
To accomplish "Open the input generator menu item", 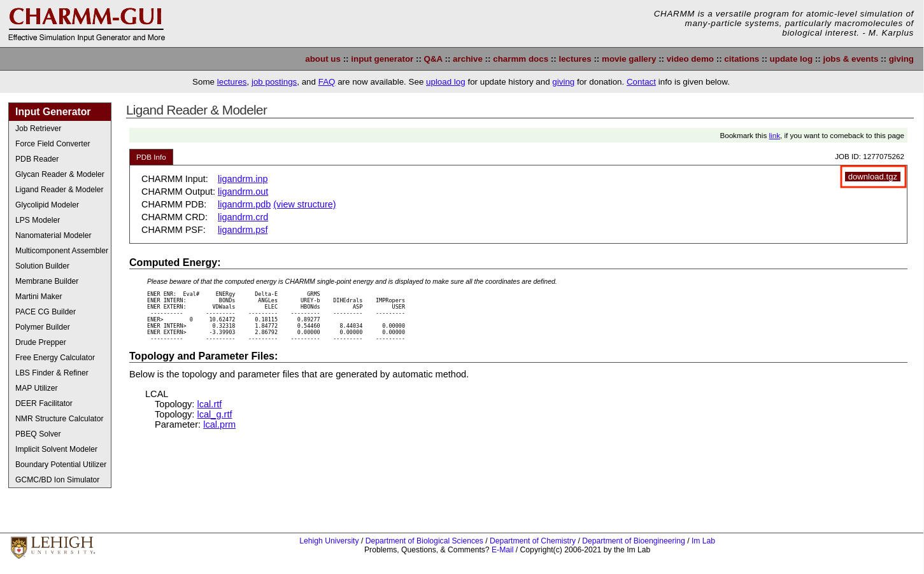I will pyautogui.click(x=382, y=59).
